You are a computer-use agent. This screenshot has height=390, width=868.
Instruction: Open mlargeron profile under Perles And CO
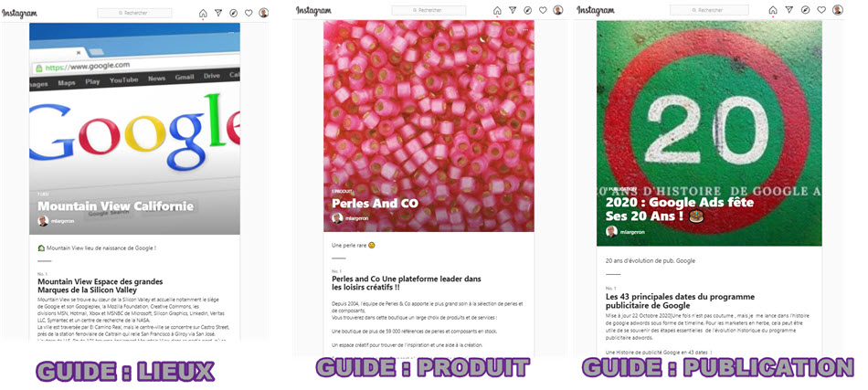(350, 218)
